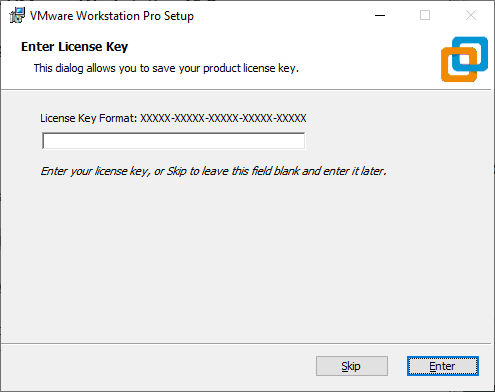Click the installer icon in the title bar

pos(17,15)
